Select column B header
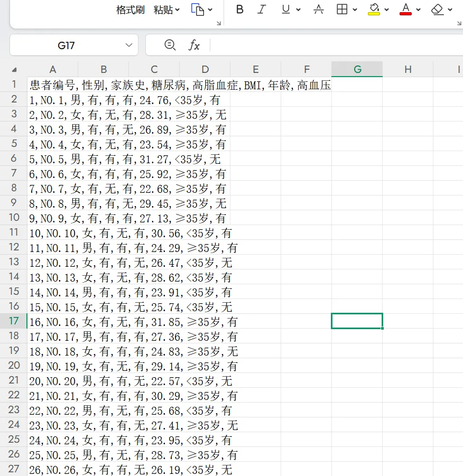 tap(104, 69)
